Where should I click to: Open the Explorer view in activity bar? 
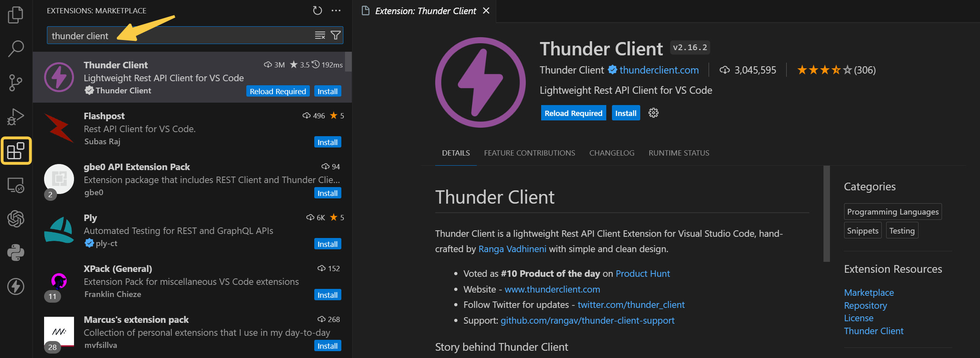coord(16,15)
